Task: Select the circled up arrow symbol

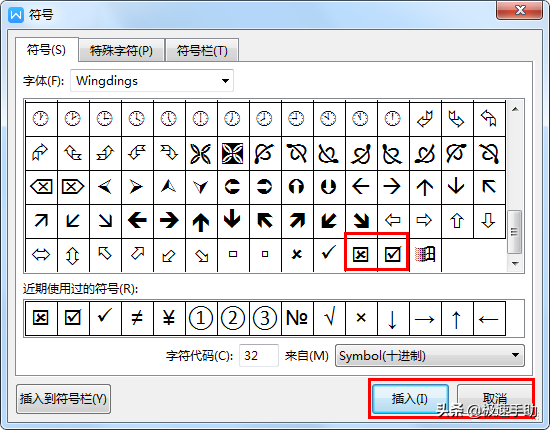Action: click(x=297, y=187)
